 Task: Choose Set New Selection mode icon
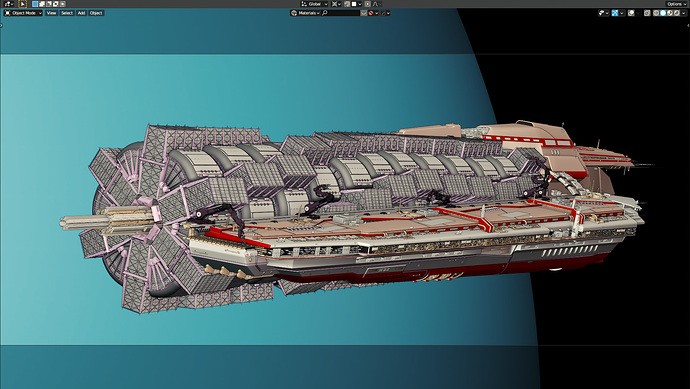click(35, 4)
